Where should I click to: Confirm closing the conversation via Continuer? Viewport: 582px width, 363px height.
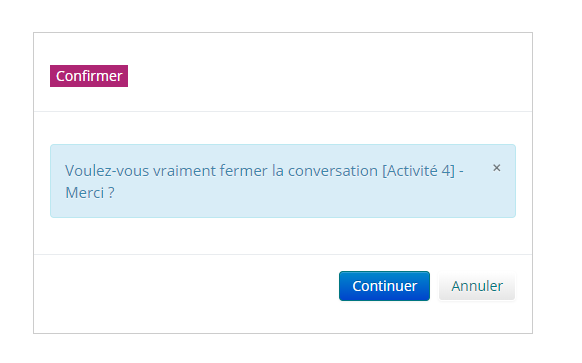coord(384,286)
